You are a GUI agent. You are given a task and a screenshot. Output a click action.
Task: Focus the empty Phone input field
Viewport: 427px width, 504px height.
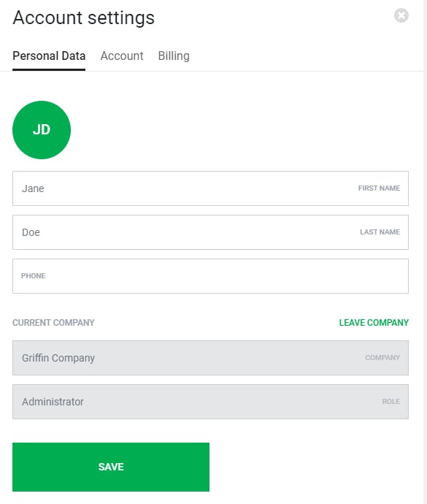[x=210, y=276]
